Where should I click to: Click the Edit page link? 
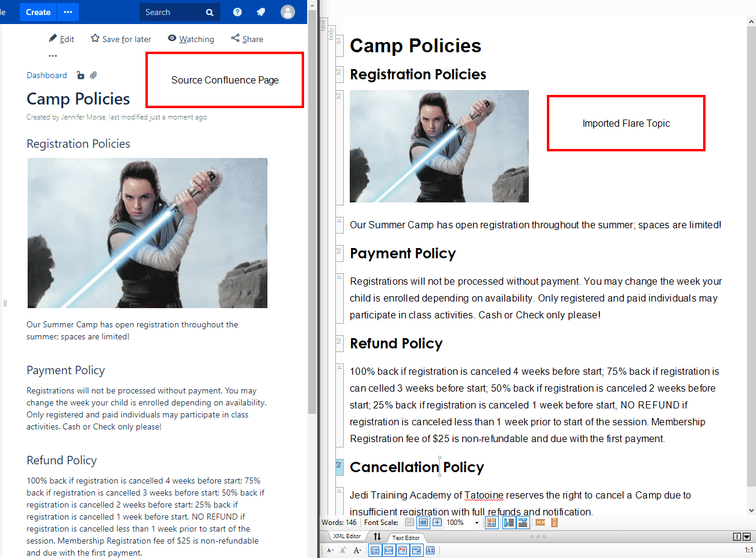click(67, 39)
